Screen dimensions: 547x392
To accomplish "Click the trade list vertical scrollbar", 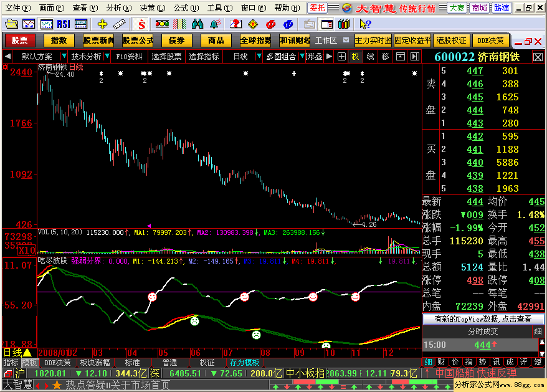I will coord(542,348).
